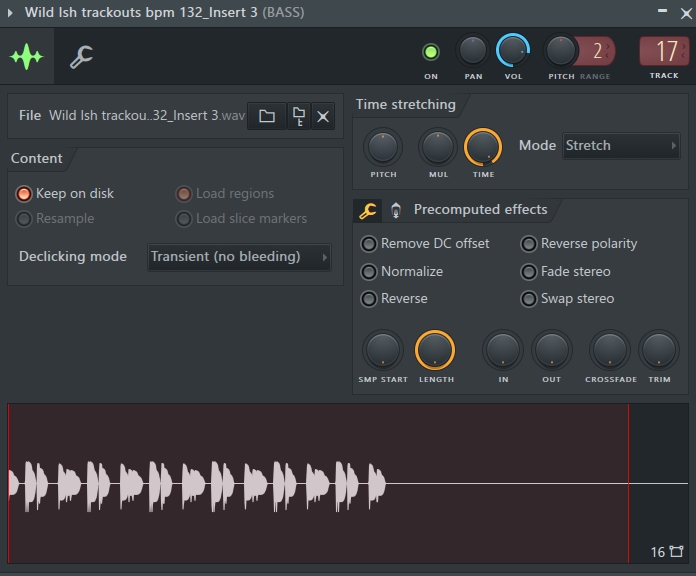Click the file name Wild Ish trackou..32_Insert 3.wav
The height and width of the screenshot is (576, 696).
click(x=147, y=116)
